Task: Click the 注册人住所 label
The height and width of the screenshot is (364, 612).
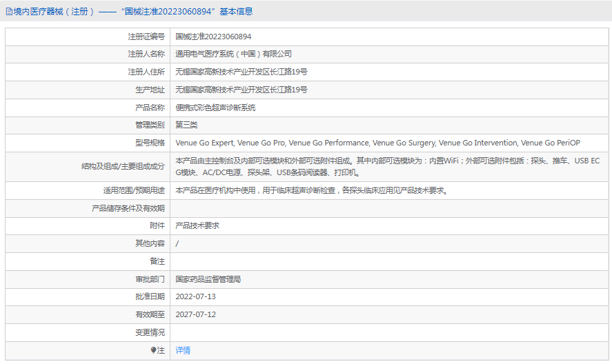Action: coord(146,72)
